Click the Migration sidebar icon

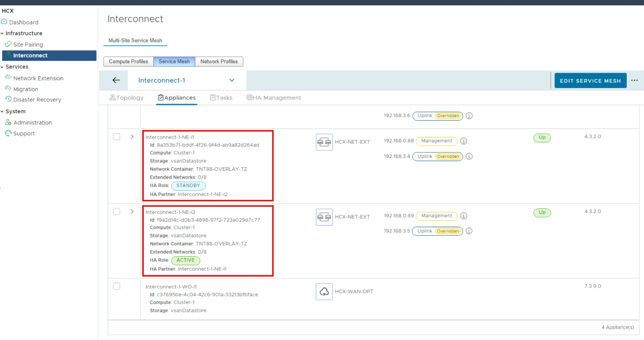(8, 89)
